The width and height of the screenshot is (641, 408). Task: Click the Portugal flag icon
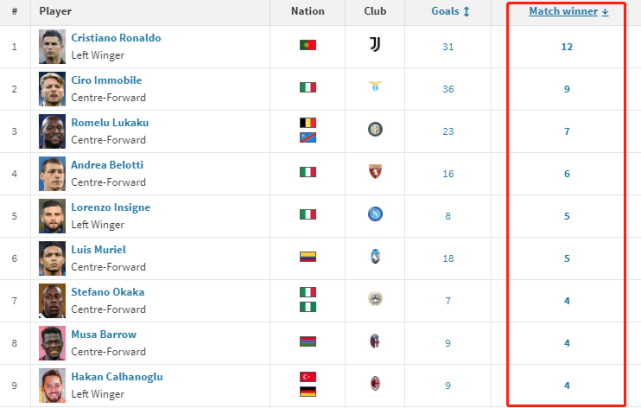pyautogui.click(x=308, y=45)
